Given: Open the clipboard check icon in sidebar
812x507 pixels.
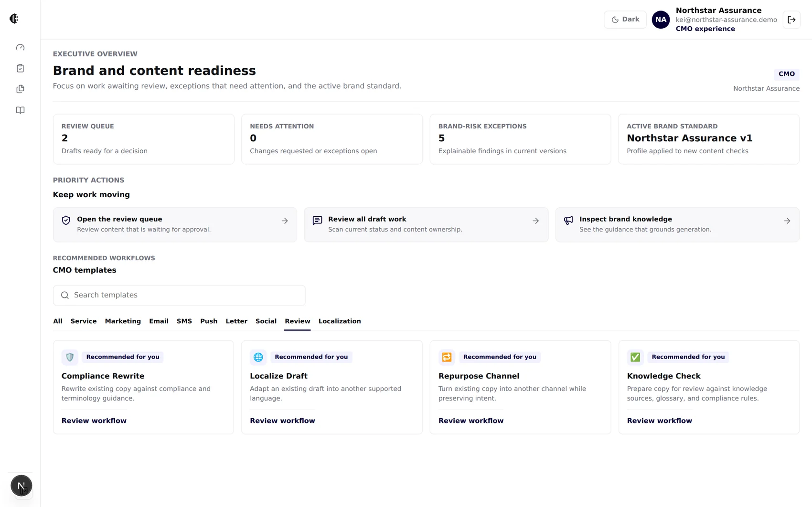Looking at the screenshot, I should click(20, 68).
